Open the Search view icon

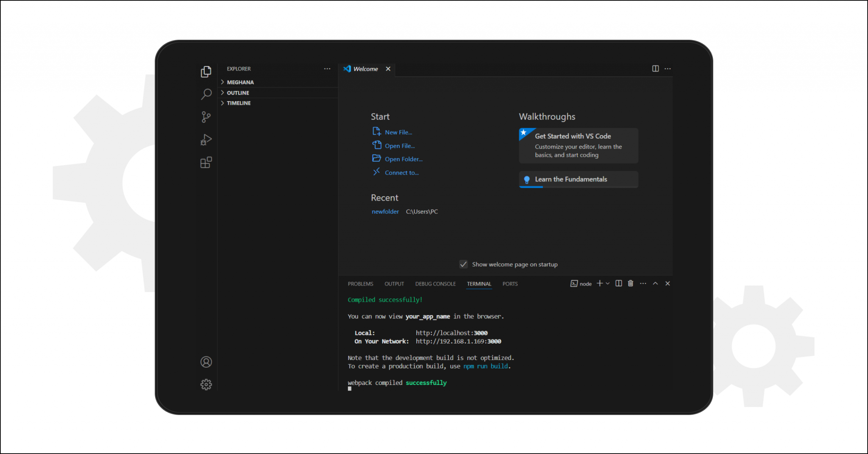click(x=206, y=94)
